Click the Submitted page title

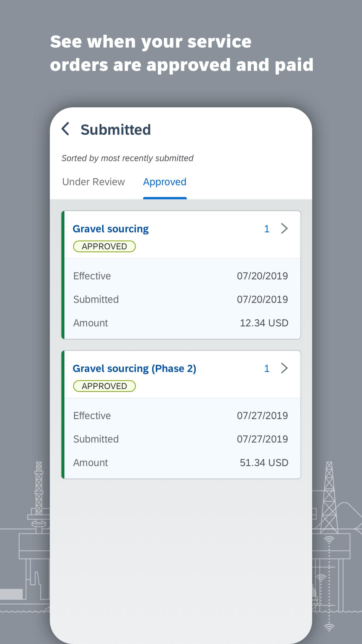tap(116, 130)
